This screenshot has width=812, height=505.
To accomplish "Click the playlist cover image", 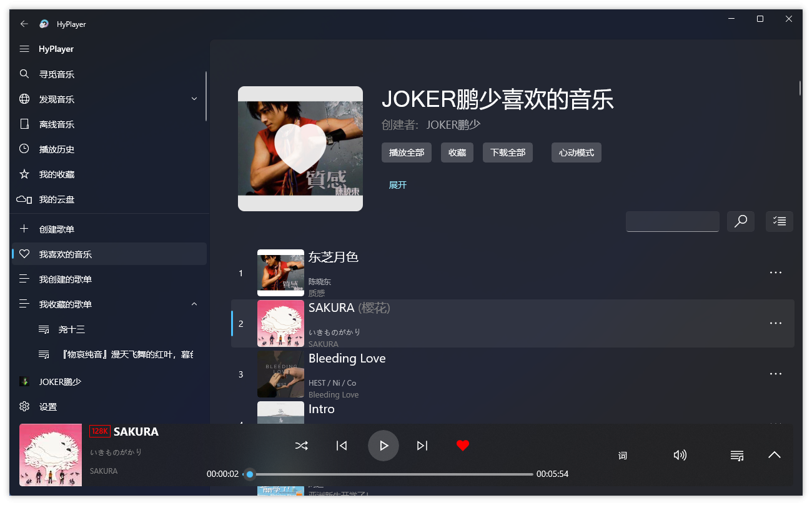I will point(300,149).
